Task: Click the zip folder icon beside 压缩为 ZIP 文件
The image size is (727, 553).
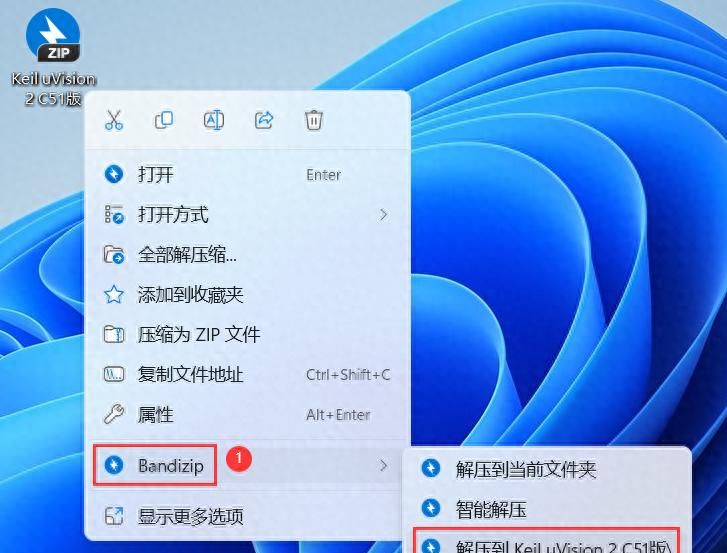Action: coord(114,334)
